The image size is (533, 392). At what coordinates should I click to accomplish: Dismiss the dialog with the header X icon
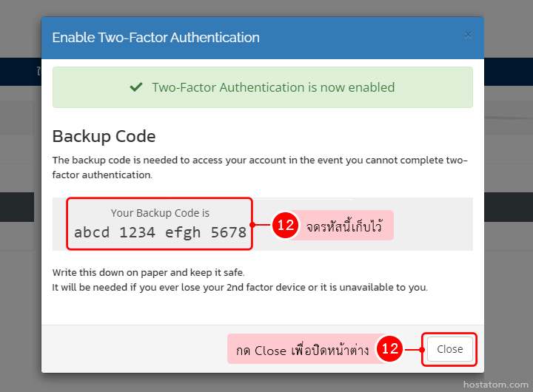(467, 35)
